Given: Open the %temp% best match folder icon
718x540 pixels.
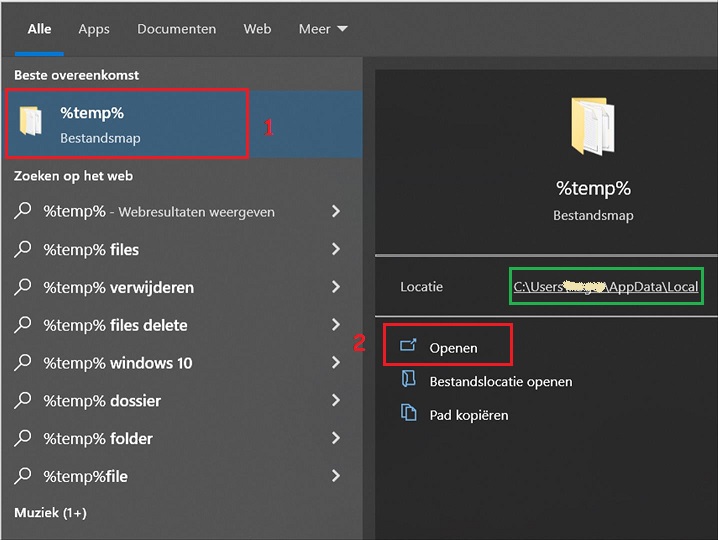Looking at the screenshot, I should click(x=32, y=122).
